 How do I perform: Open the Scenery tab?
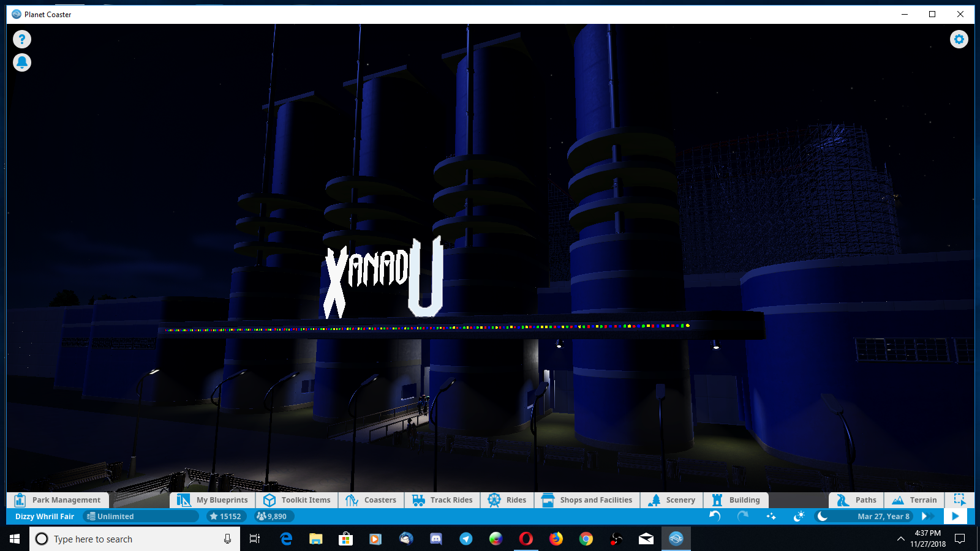tap(672, 500)
